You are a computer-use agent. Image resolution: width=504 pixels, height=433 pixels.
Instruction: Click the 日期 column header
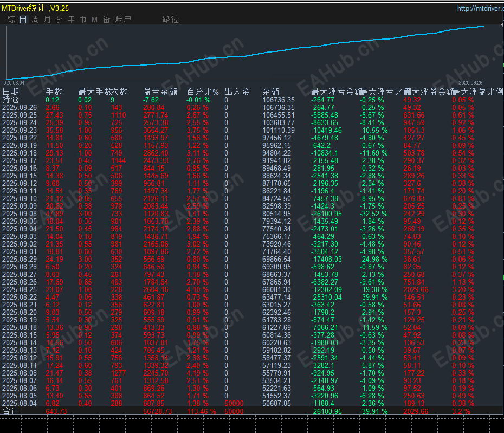pyautogui.click(x=11, y=92)
